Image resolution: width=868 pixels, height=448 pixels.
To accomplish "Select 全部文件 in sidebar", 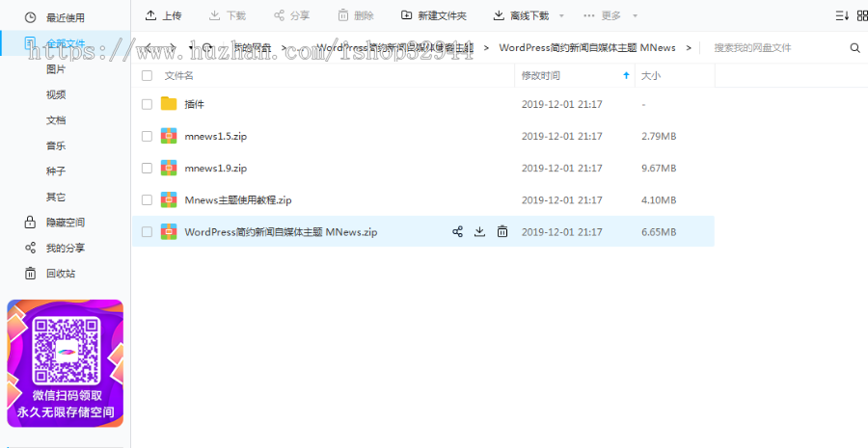I will 66,43.
